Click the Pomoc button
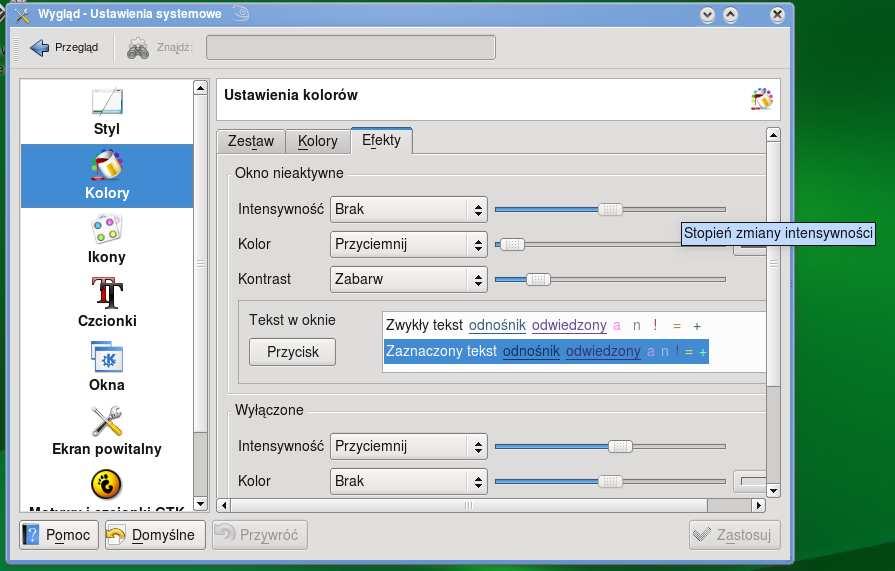 click(x=59, y=535)
